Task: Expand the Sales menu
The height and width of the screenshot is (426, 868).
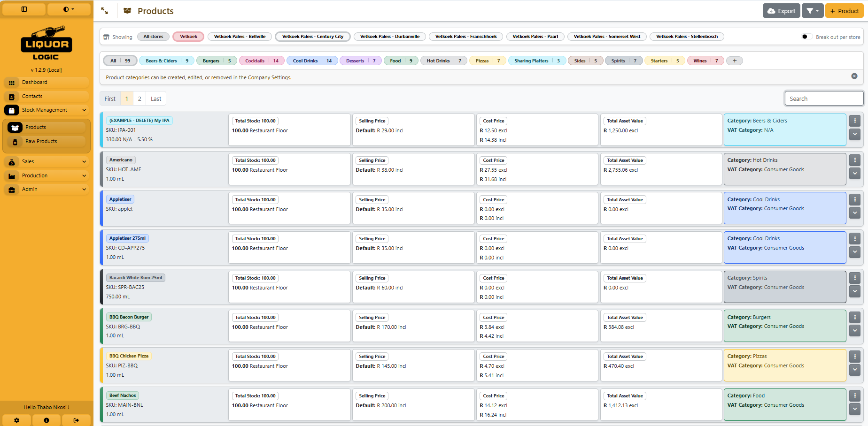Action: (x=46, y=161)
